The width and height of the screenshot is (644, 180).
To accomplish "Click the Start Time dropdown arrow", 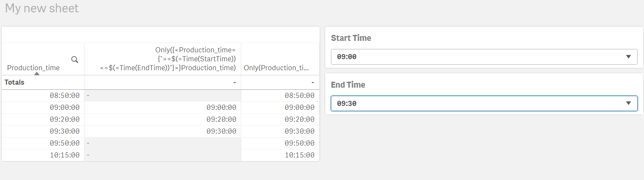I will tap(629, 57).
